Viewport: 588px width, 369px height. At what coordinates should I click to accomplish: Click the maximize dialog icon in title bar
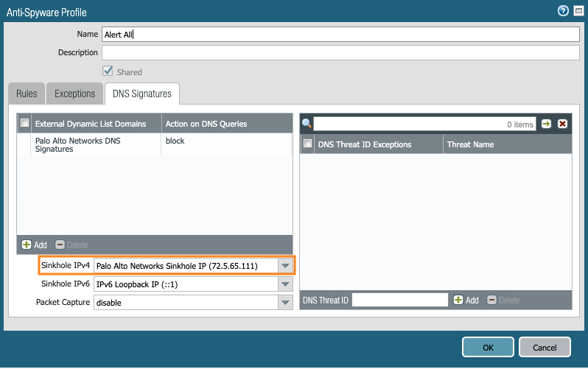pyautogui.click(x=578, y=11)
